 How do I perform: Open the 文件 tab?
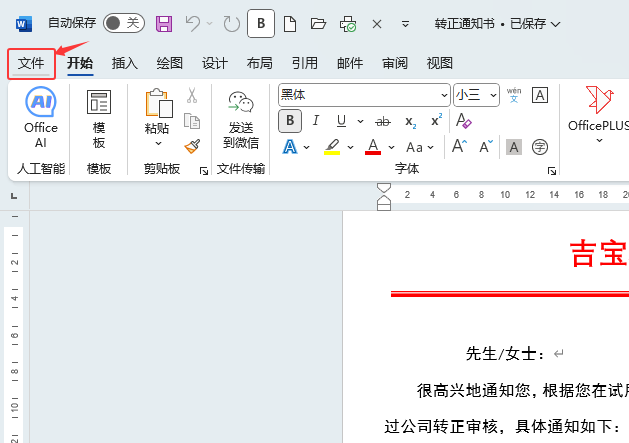click(31, 63)
